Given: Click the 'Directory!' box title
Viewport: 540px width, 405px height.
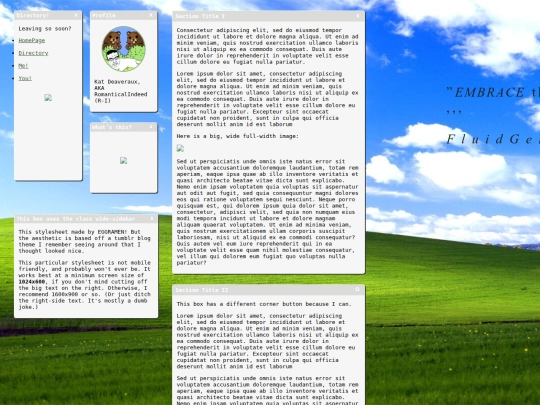Looking at the screenshot, I should pos(33,15).
